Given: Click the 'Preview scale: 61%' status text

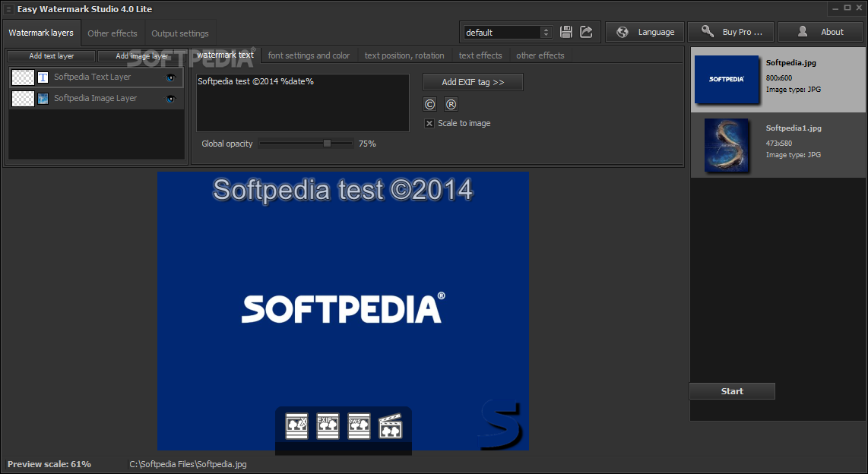Looking at the screenshot, I should click(49, 464).
